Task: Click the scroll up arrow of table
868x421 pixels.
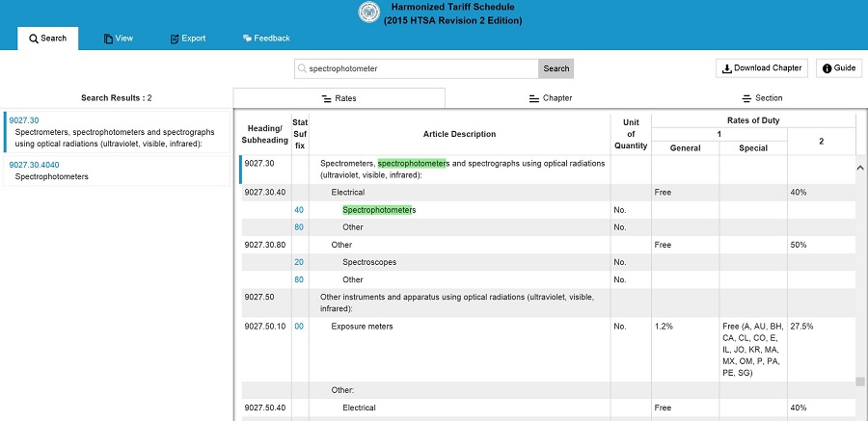Action: (x=860, y=167)
